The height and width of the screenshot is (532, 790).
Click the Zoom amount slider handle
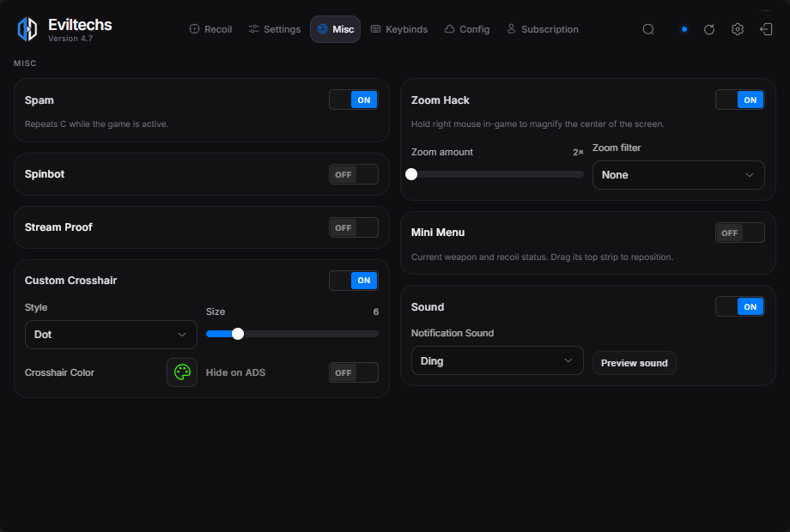point(411,174)
